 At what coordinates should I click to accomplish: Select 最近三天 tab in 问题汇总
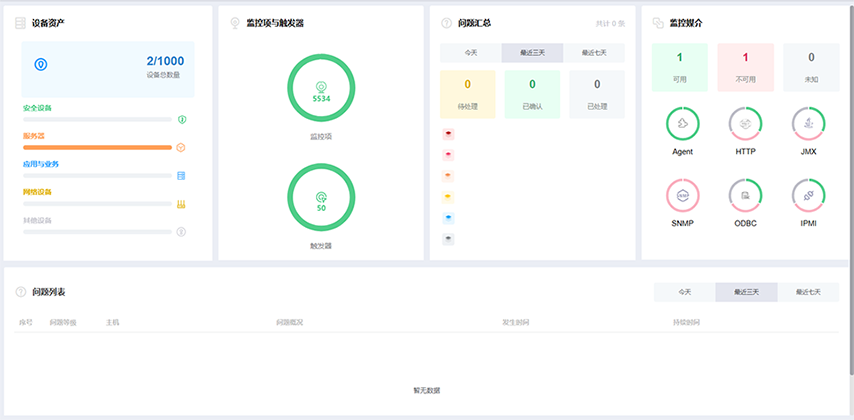pyautogui.click(x=533, y=53)
